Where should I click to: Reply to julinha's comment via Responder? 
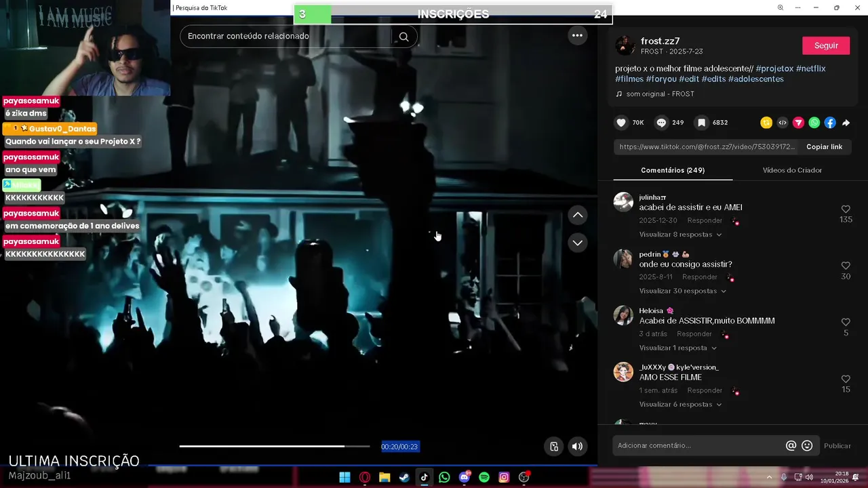click(x=705, y=220)
